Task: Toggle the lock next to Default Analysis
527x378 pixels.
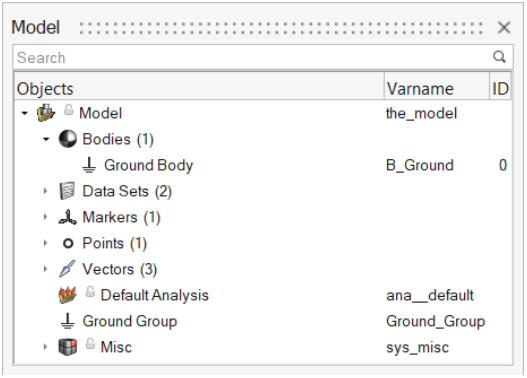Action: point(90,292)
